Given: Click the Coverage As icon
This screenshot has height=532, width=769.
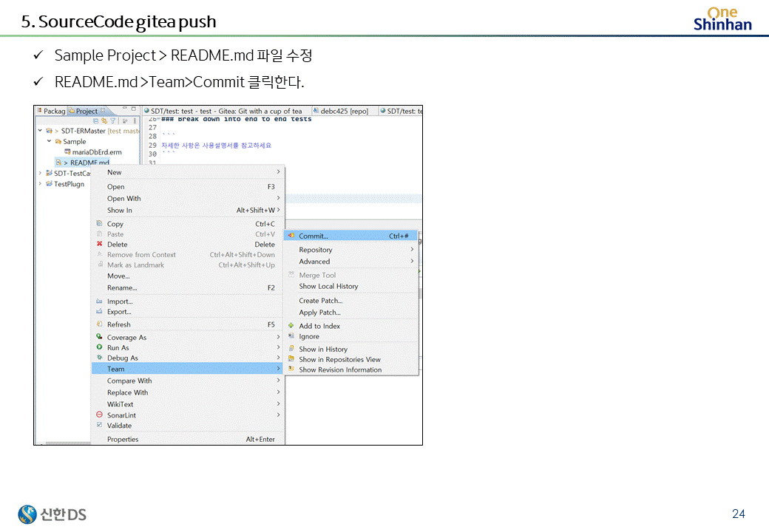Looking at the screenshot, I should 100,336.
